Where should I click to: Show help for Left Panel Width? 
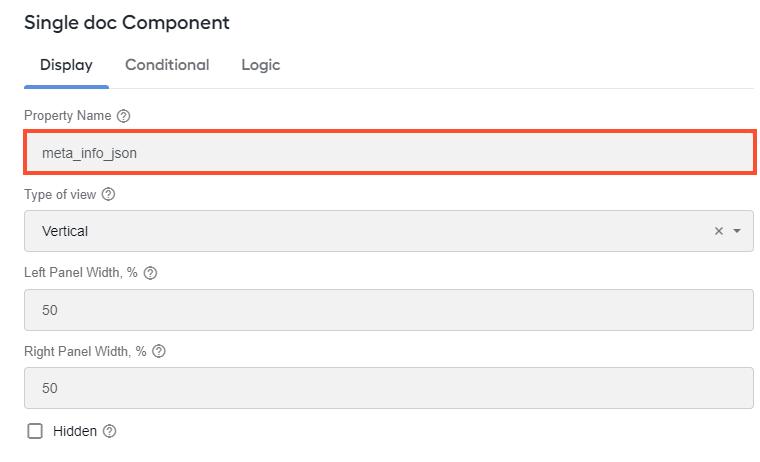[x=151, y=273]
